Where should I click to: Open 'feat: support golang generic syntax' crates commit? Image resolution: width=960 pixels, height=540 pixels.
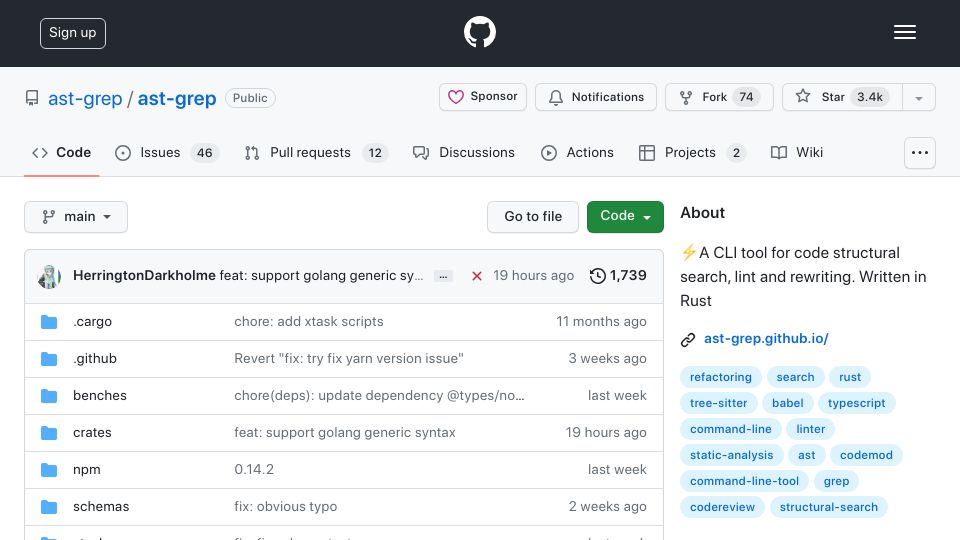point(345,432)
